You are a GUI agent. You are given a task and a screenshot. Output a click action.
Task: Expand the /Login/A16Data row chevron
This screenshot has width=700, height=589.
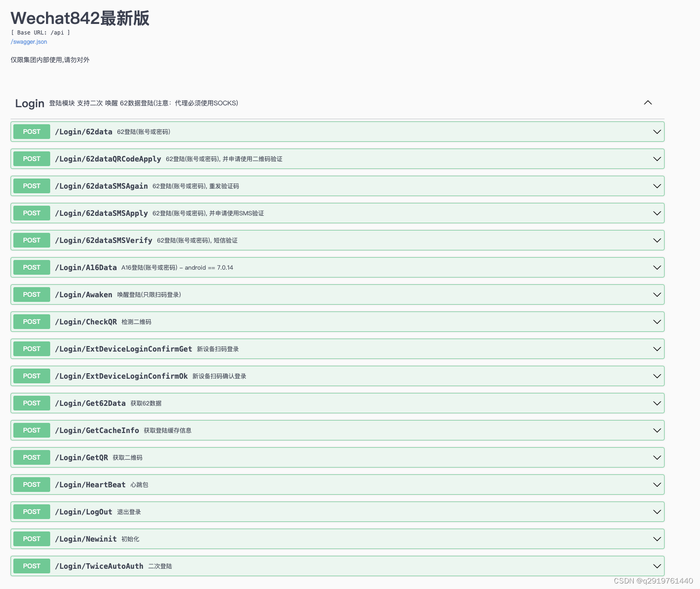[x=657, y=267]
